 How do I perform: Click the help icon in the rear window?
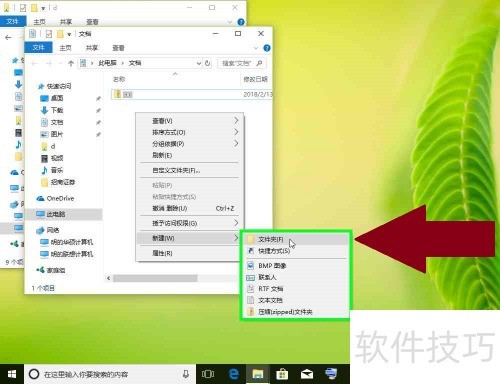[x=241, y=22]
